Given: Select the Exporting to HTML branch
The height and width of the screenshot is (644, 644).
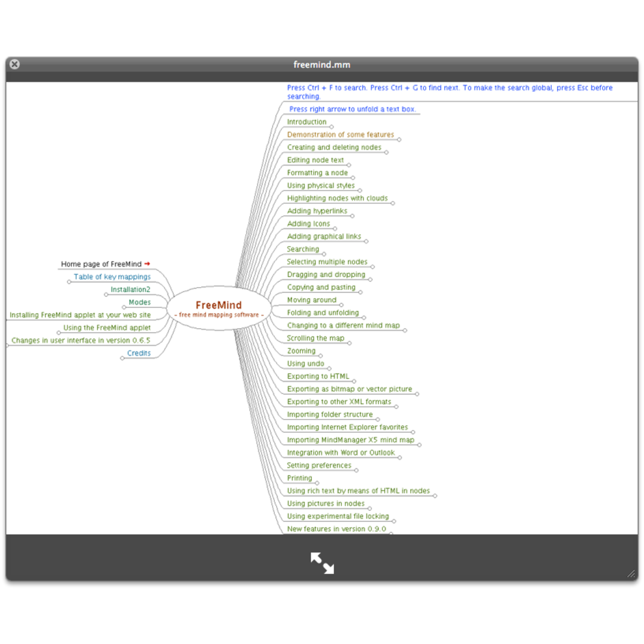Looking at the screenshot, I should tap(318, 376).
